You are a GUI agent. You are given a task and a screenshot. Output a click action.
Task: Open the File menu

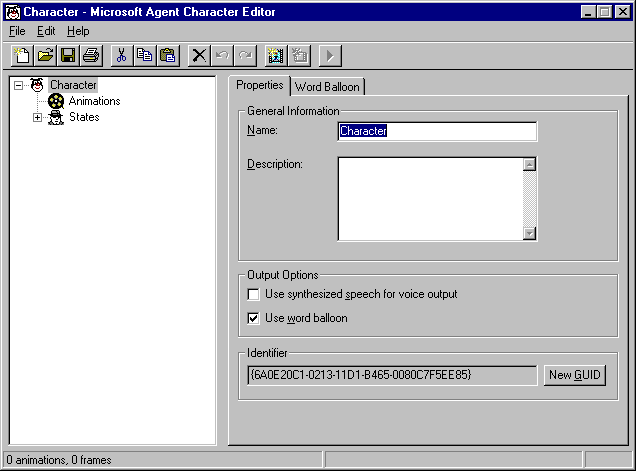pos(17,31)
